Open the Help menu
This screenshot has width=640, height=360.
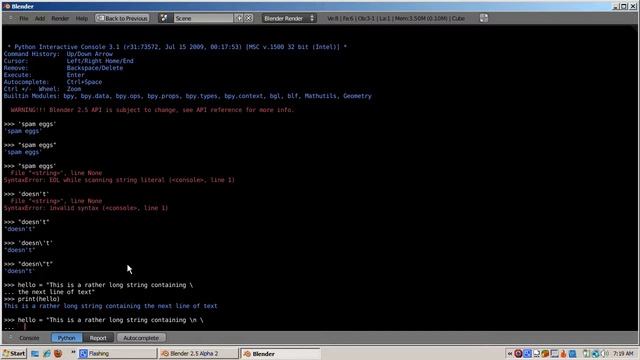click(82, 18)
